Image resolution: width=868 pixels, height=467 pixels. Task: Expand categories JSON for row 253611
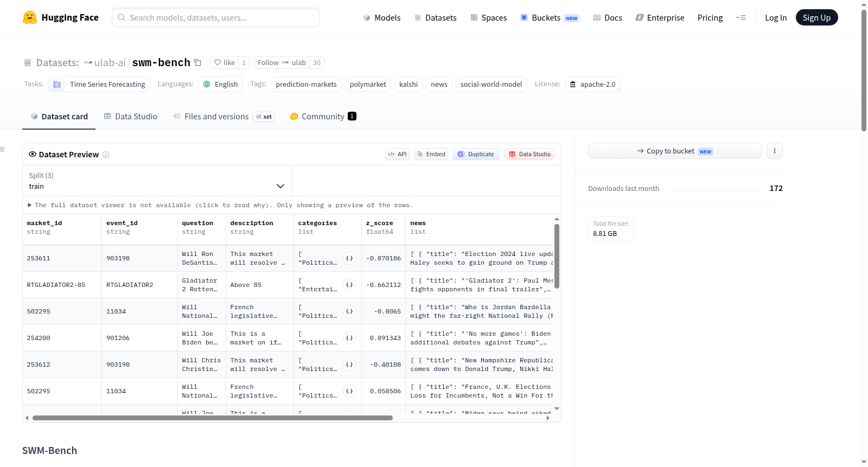349,258
